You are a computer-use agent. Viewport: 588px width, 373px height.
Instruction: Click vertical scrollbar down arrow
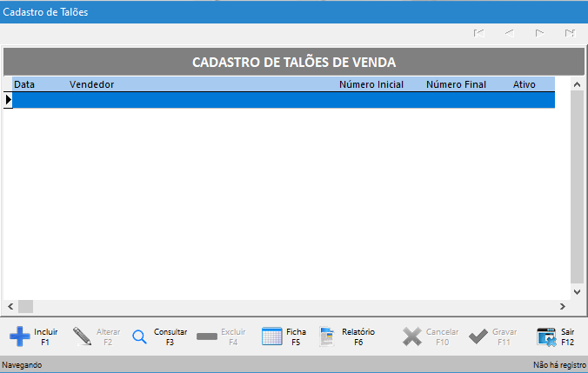click(x=577, y=291)
